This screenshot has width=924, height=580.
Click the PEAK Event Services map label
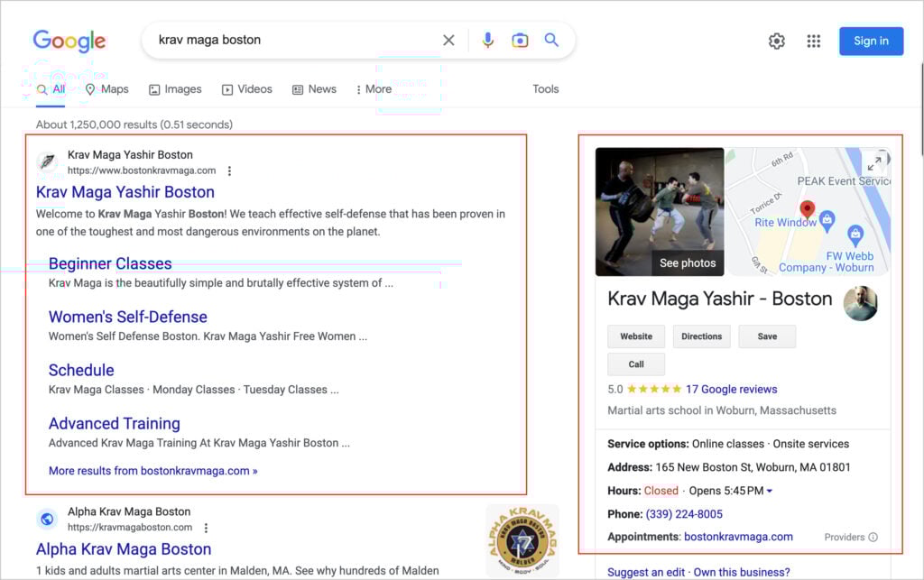[x=844, y=181]
